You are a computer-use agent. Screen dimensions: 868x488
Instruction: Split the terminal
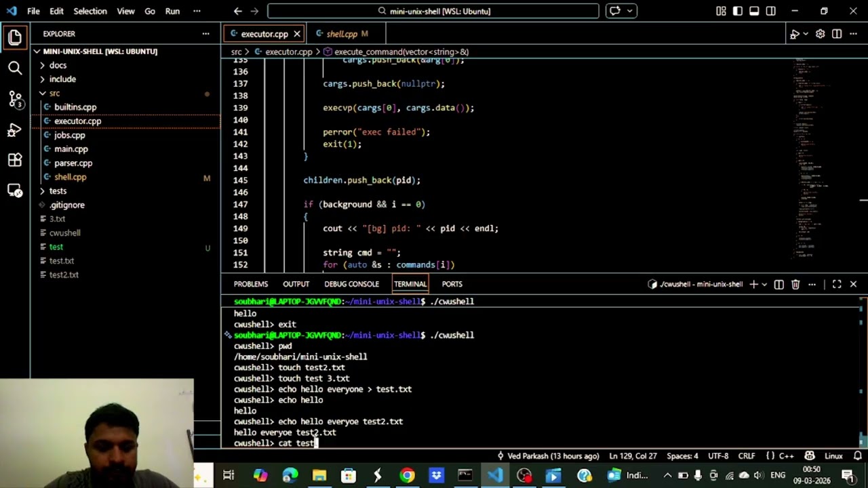778,285
